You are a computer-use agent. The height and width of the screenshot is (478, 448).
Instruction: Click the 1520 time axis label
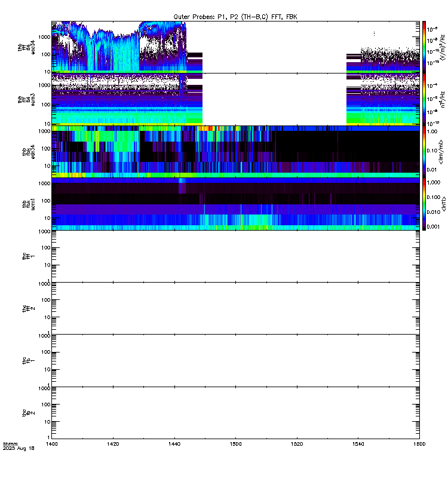click(297, 444)
